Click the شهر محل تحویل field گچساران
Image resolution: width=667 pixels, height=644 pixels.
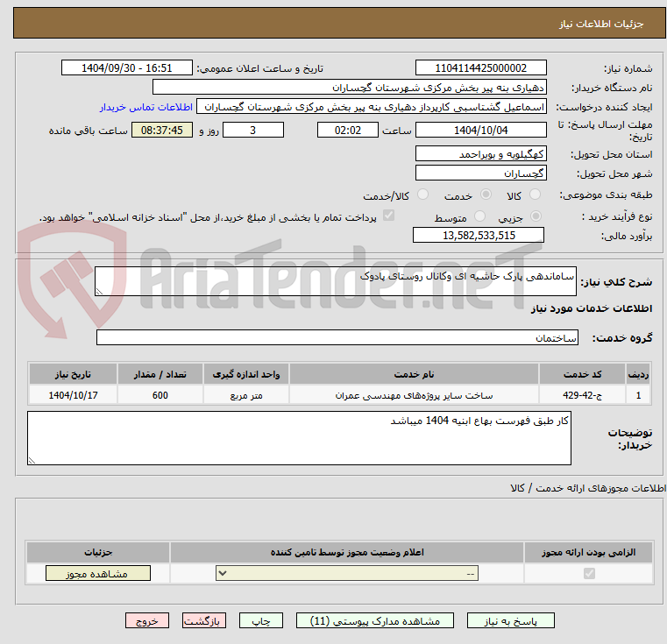[x=480, y=173]
